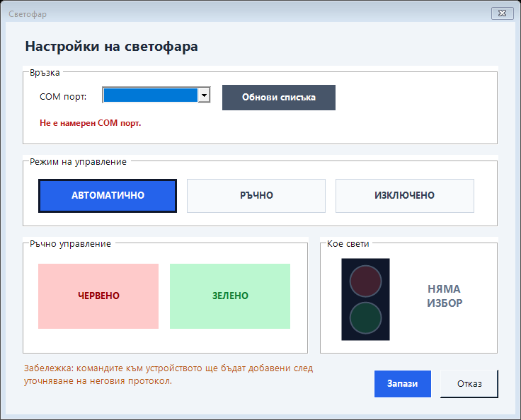Click the Връзка group label

click(45, 73)
